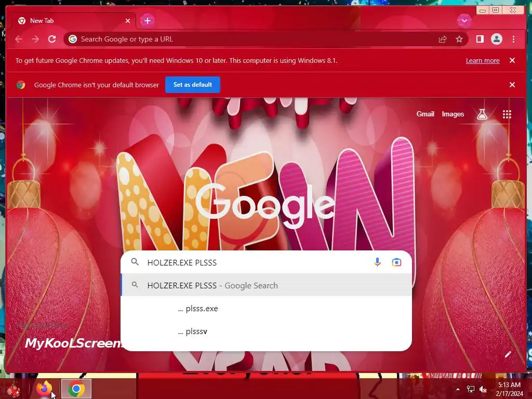Viewport: 532px width, 399px height.
Task: Reload the page with the refresh icon
Action: [x=52, y=39]
